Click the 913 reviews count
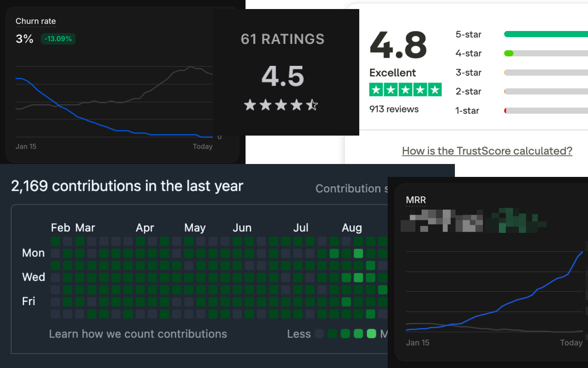588x368 pixels. (x=393, y=109)
